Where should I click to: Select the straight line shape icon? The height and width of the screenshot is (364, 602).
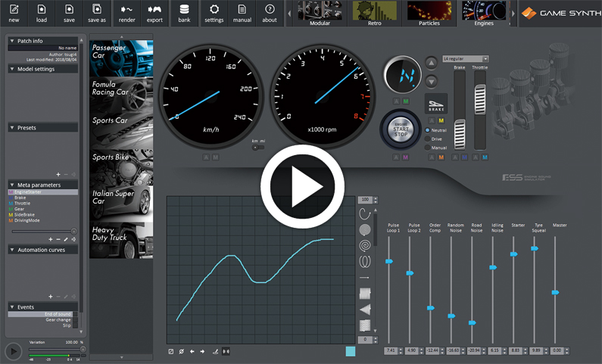click(365, 277)
